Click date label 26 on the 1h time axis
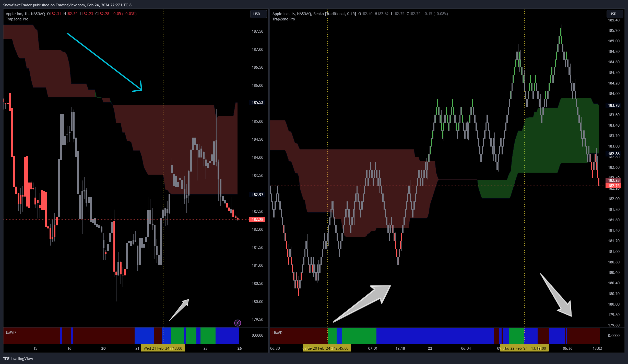 pos(240,348)
